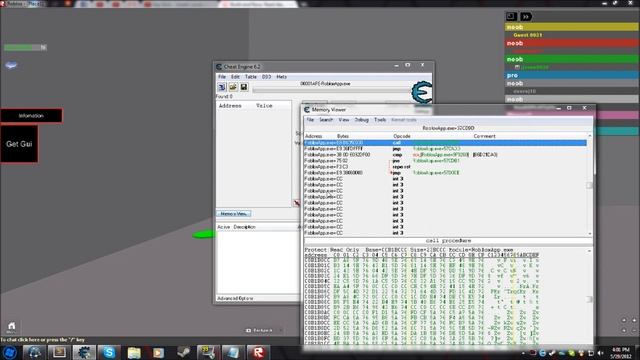
Task: Select the highlighted call instruction row
Action: [445, 143]
